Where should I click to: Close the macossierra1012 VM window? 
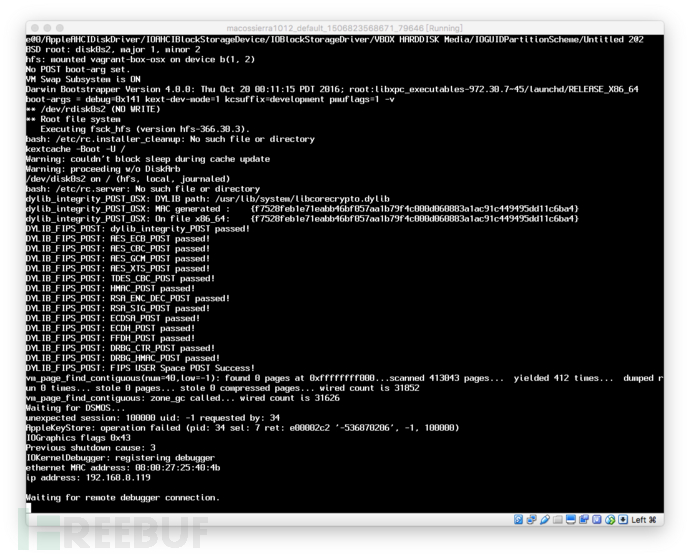tap(35, 28)
